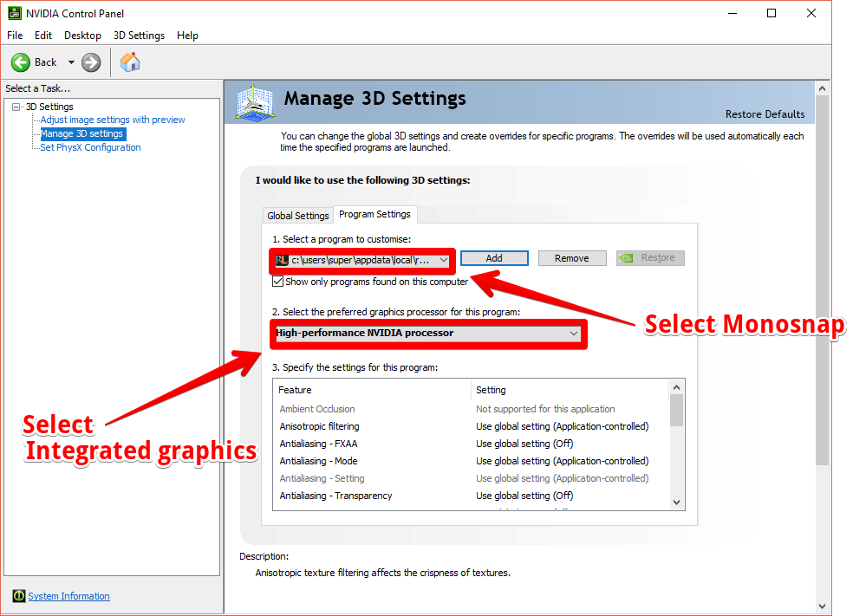Click the Setting column header
The height and width of the screenshot is (616, 853).
click(570, 390)
